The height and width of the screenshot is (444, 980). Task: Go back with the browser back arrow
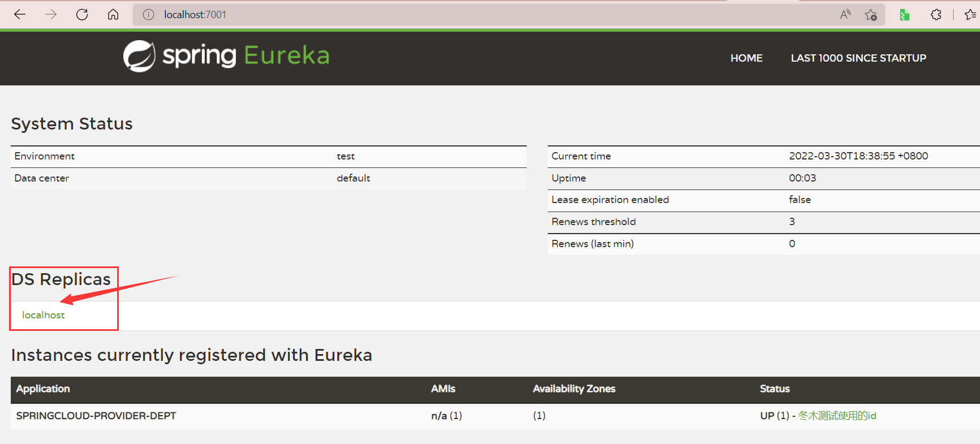20,15
